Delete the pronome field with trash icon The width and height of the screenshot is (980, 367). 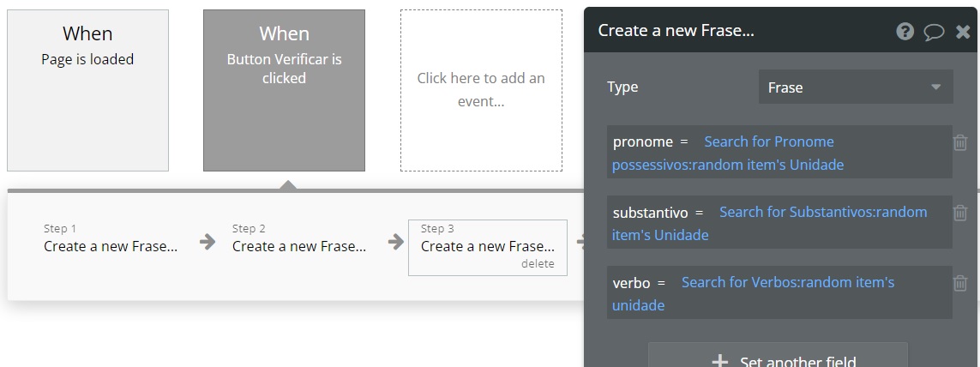[960, 142]
